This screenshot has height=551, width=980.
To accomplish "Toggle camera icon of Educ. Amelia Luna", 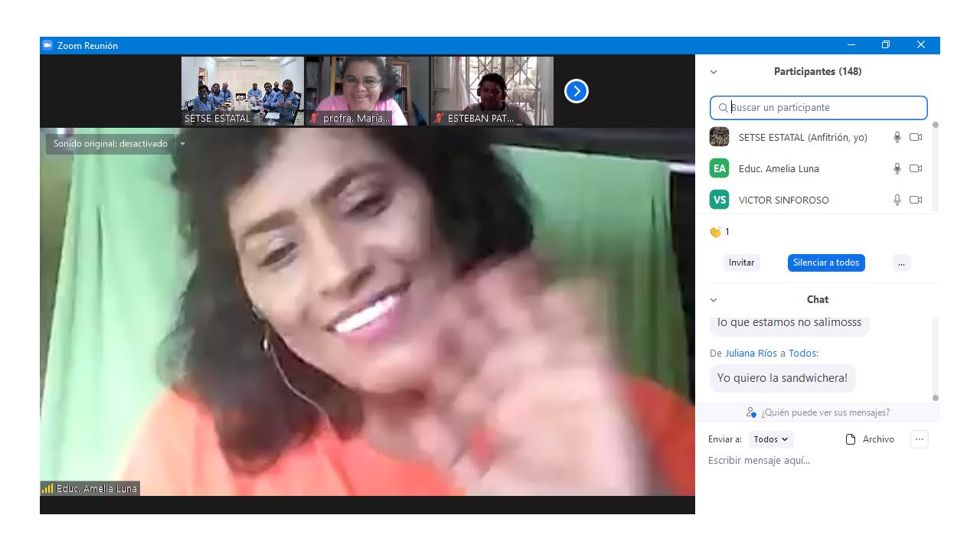I will (x=916, y=168).
